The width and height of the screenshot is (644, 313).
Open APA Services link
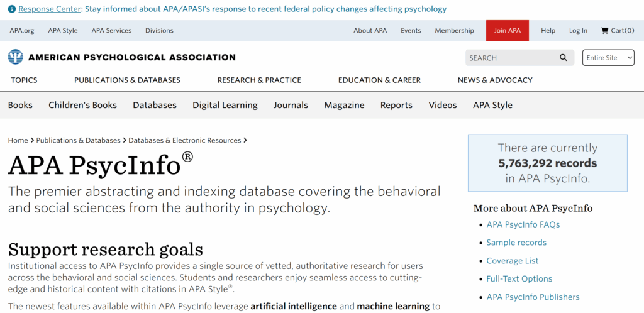(x=111, y=30)
